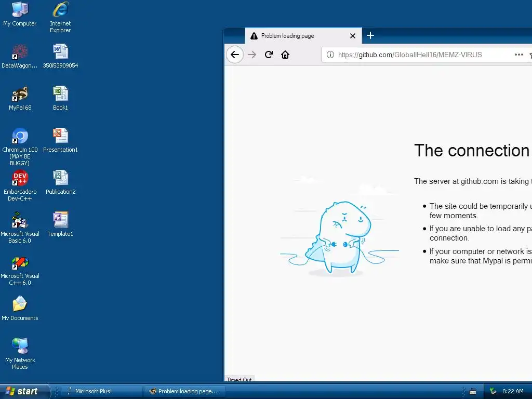Select the Problem loading page tab
The width and height of the screenshot is (532, 399).
pos(303,36)
